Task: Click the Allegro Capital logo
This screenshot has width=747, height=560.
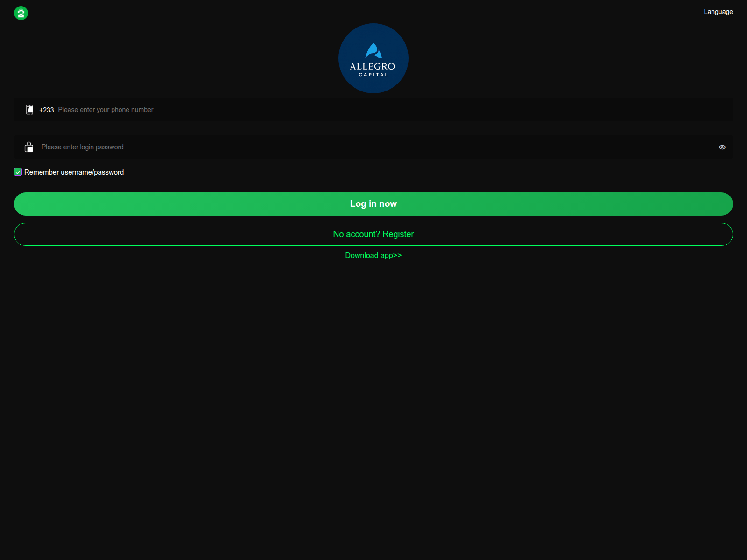Action: [373, 58]
